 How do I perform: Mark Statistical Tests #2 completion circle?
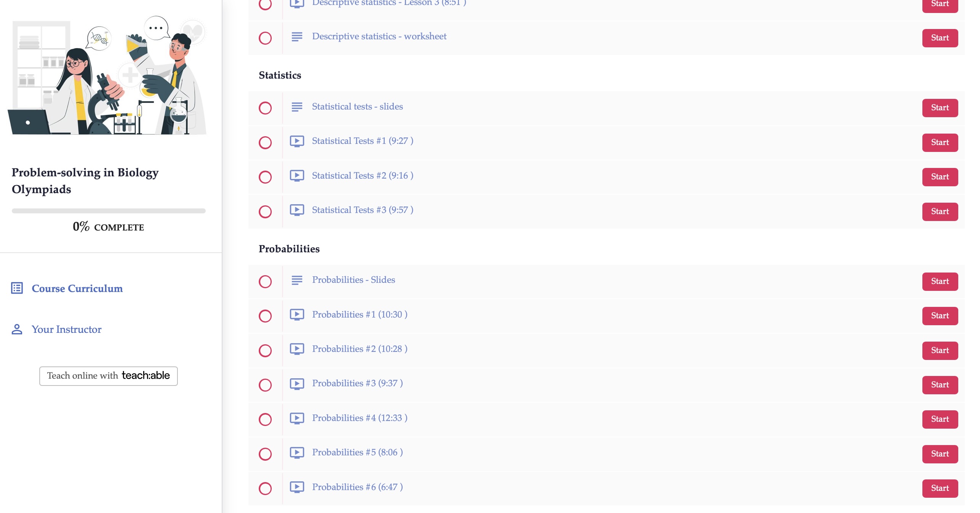(x=265, y=177)
